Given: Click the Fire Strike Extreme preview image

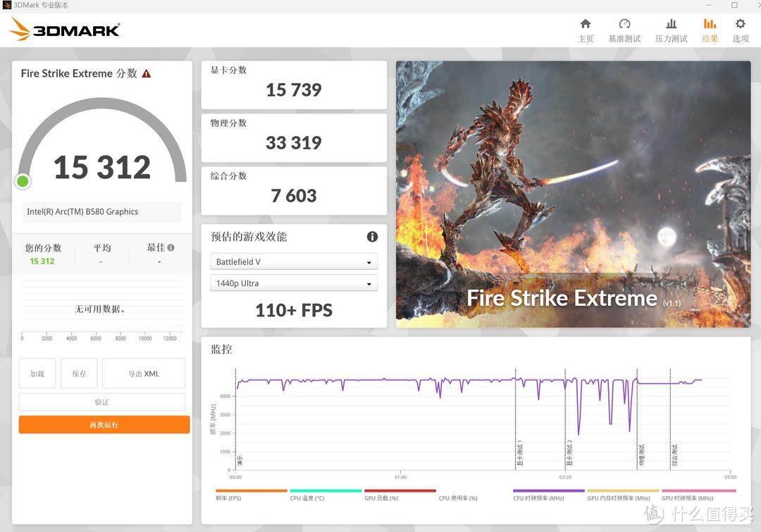Looking at the screenshot, I should (573, 194).
